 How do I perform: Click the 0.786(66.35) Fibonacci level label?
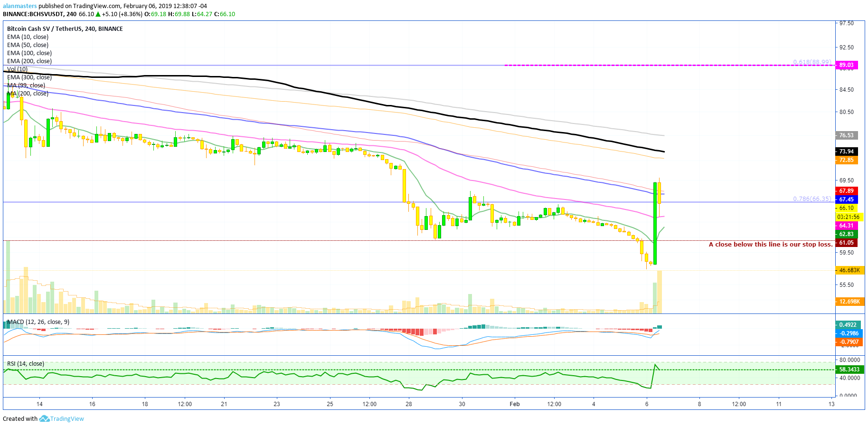[x=812, y=199]
